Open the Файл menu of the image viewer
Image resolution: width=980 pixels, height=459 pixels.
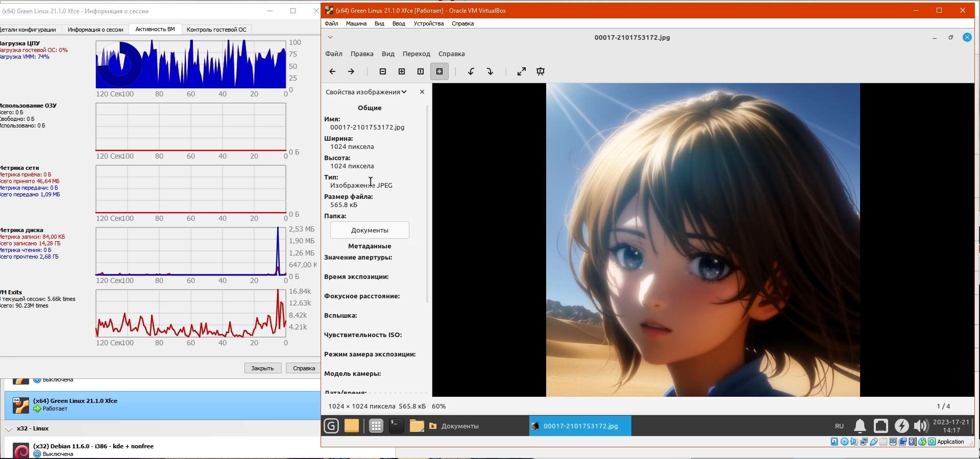tap(334, 54)
